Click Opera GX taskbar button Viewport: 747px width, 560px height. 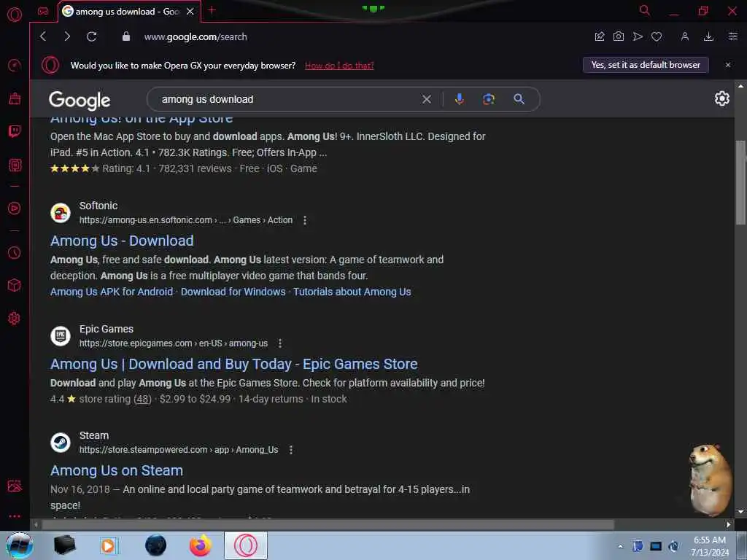point(246,545)
